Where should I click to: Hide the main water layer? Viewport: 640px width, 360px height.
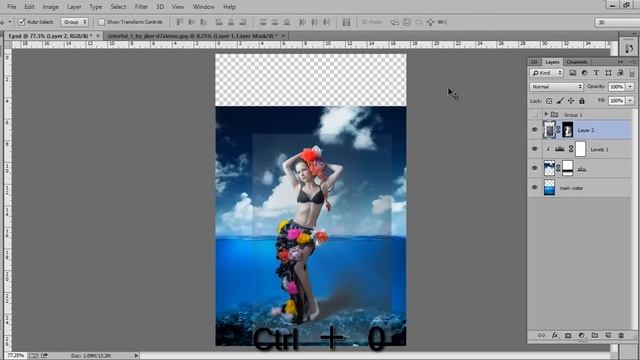point(535,188)
